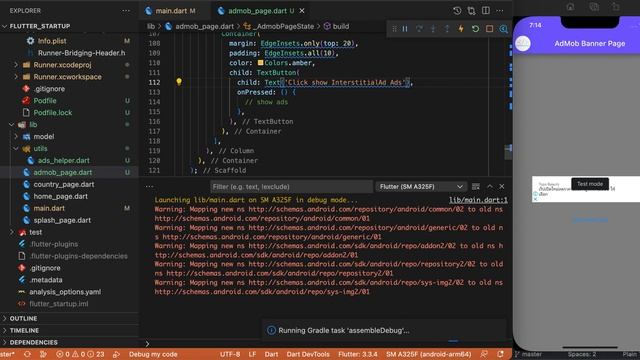
Task: Open Explorer panel more actions menu
Action: click(126, 11)
